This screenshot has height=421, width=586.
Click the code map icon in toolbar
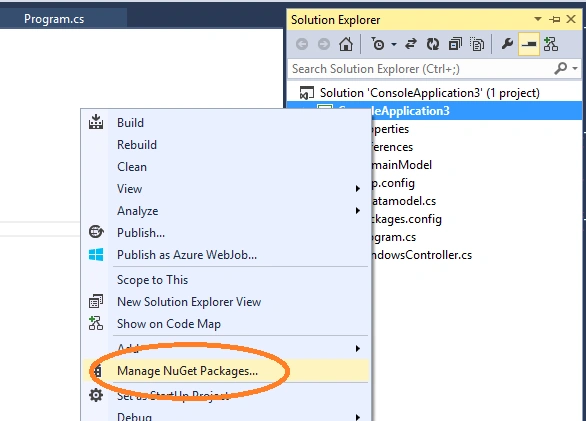551,44
